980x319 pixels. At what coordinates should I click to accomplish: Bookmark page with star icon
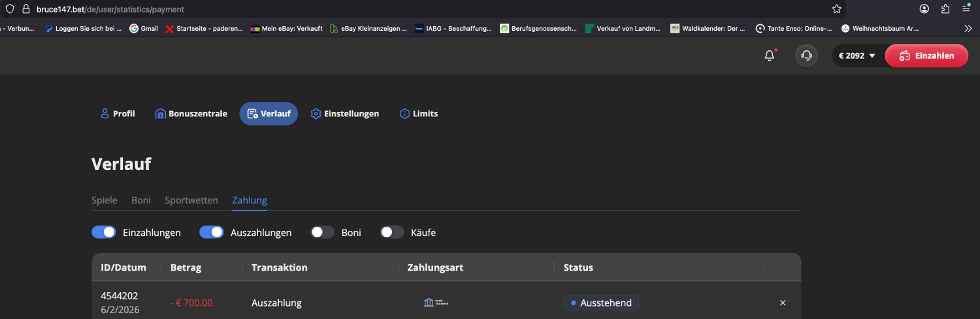(x=836, y=9)
